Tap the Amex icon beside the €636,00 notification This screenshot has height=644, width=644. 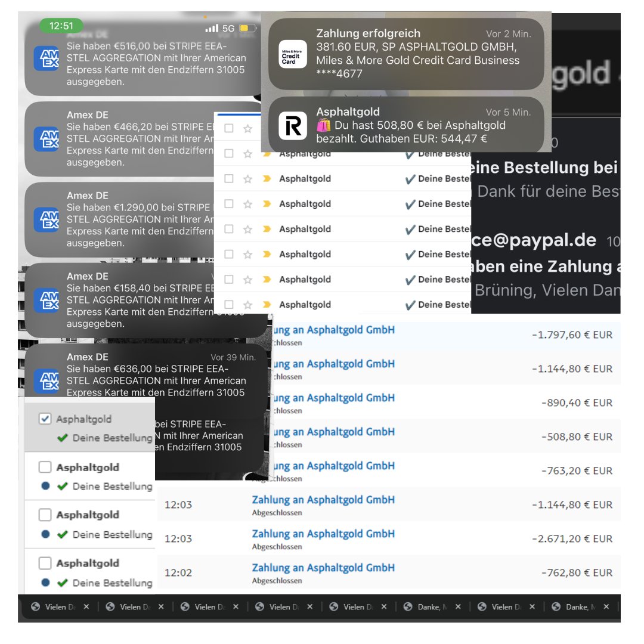[x=47, y=381]
